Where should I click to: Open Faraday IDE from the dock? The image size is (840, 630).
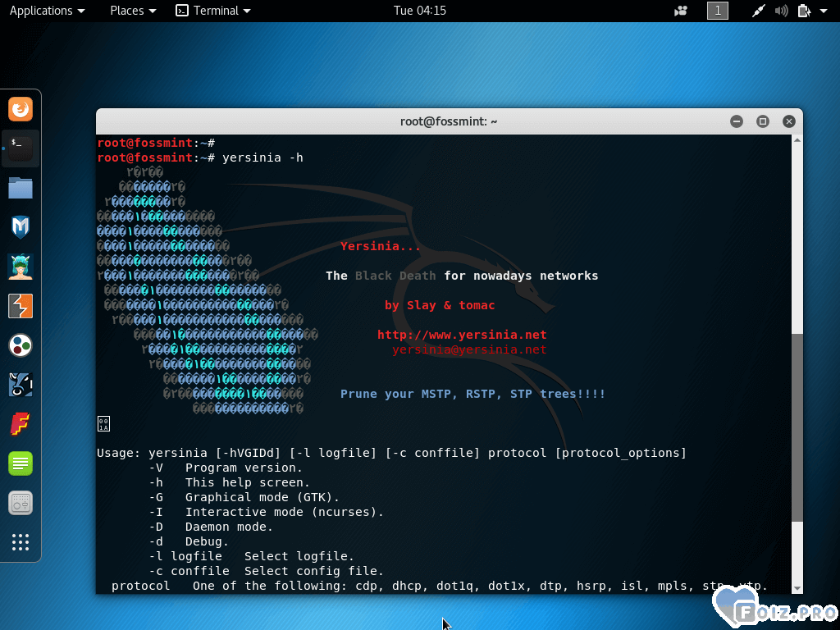coord(21,424)
